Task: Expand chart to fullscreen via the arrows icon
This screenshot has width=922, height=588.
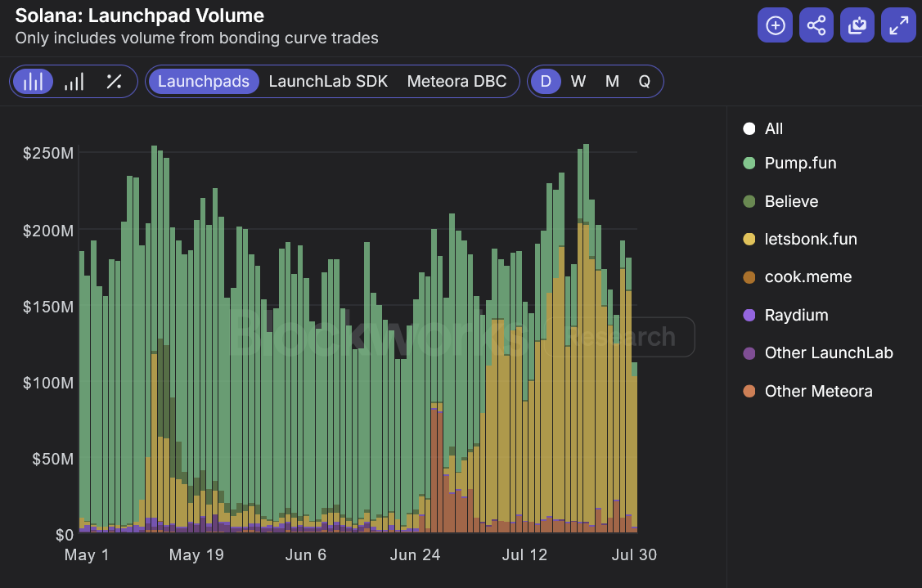Action: click(897, 25)
